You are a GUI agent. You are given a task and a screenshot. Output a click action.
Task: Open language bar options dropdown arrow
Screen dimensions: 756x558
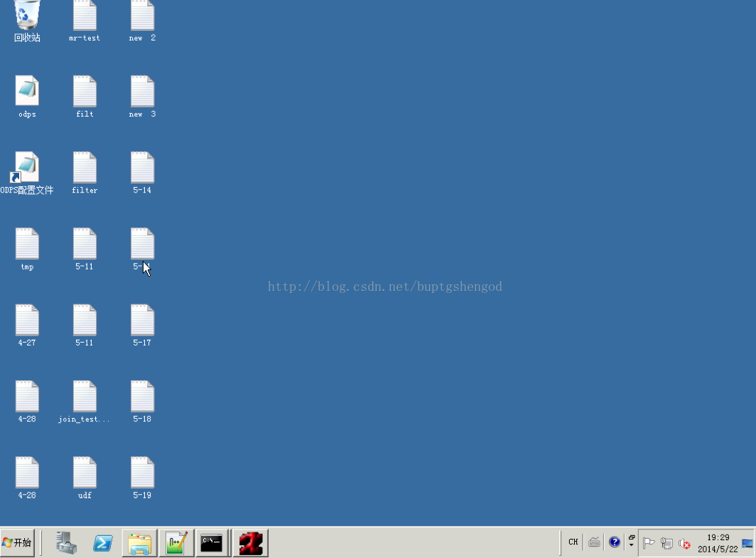631,545
